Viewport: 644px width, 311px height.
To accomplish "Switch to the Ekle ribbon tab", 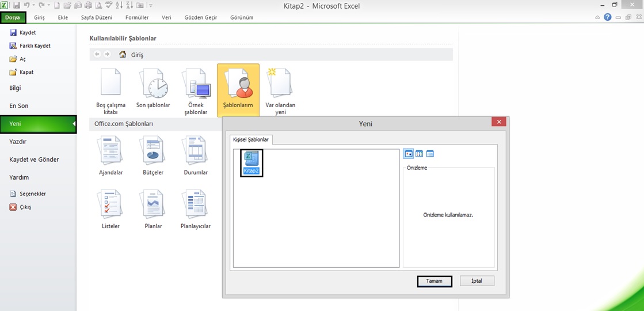I will click(63, 17).
